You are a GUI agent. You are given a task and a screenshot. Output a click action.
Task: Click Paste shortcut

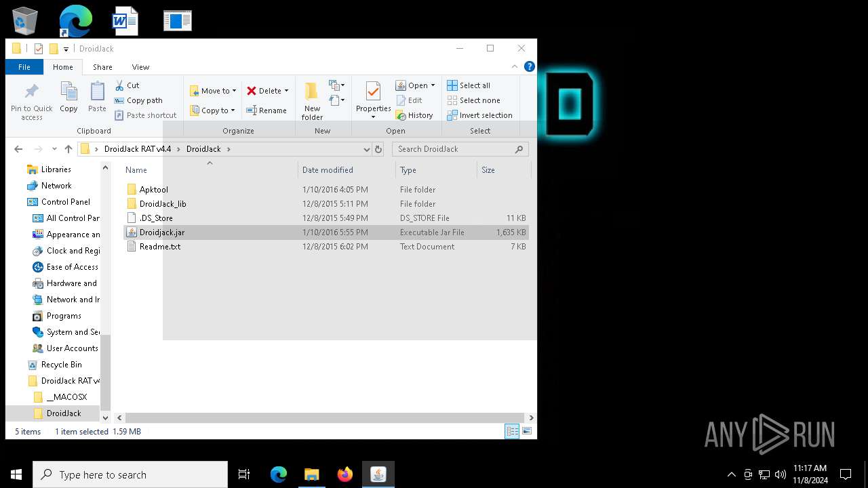point(145,115)
